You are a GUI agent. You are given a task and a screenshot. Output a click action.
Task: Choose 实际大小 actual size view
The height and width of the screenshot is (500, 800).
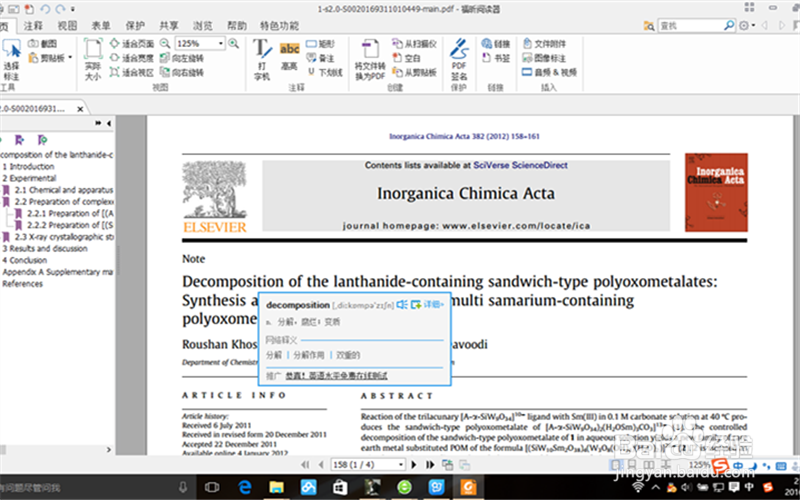point(93,59)
